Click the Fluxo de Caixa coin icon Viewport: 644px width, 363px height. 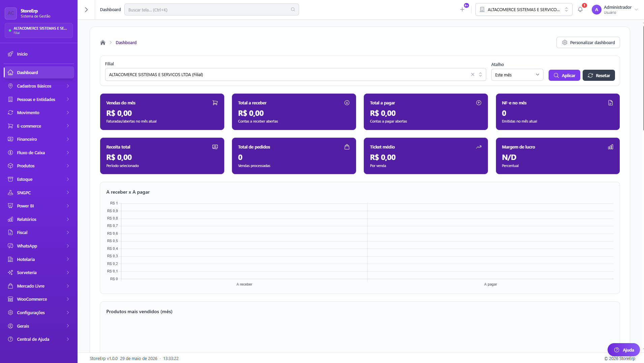point(10,153)
